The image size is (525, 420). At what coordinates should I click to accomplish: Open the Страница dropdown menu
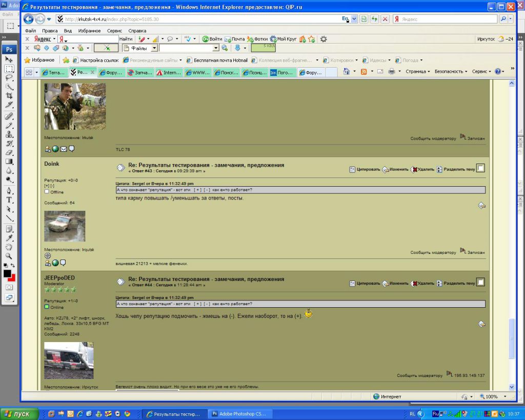pyautogui.click(x=417, y=72)
